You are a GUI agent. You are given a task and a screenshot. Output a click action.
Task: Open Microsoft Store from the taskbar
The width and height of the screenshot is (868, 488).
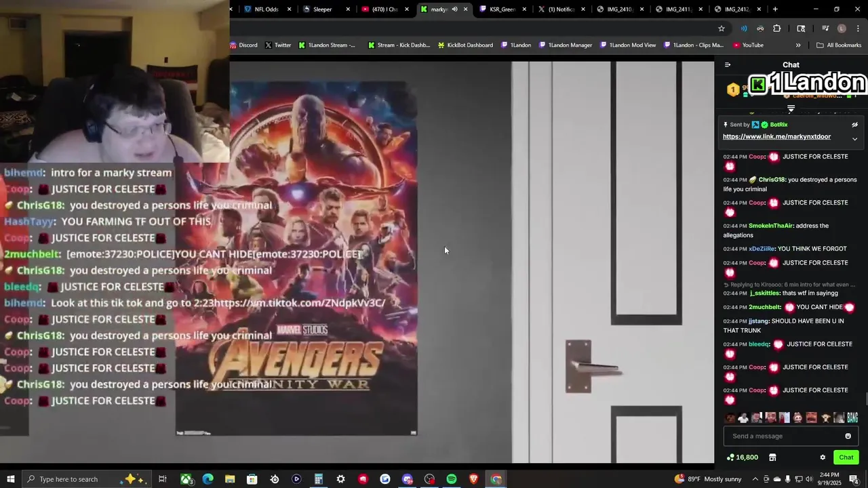pyautogui.click(x=252, y=479)
